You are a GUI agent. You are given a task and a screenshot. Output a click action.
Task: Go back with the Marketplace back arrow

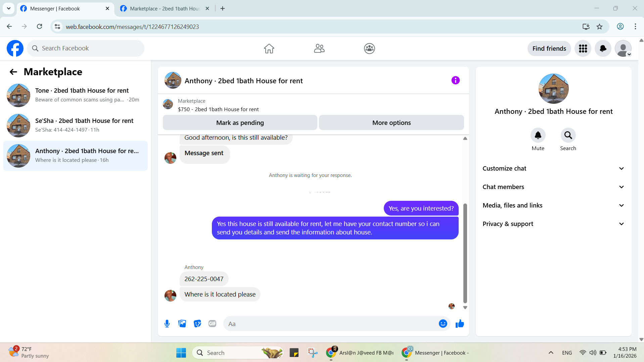pos(13,72)
